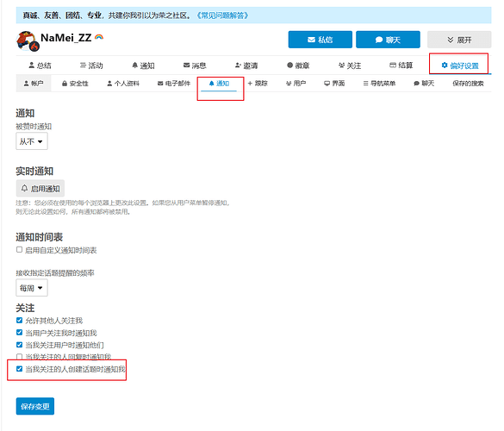Click the 保存变更 button
Screen dimensions: 504x431
[x=35, y=406]
